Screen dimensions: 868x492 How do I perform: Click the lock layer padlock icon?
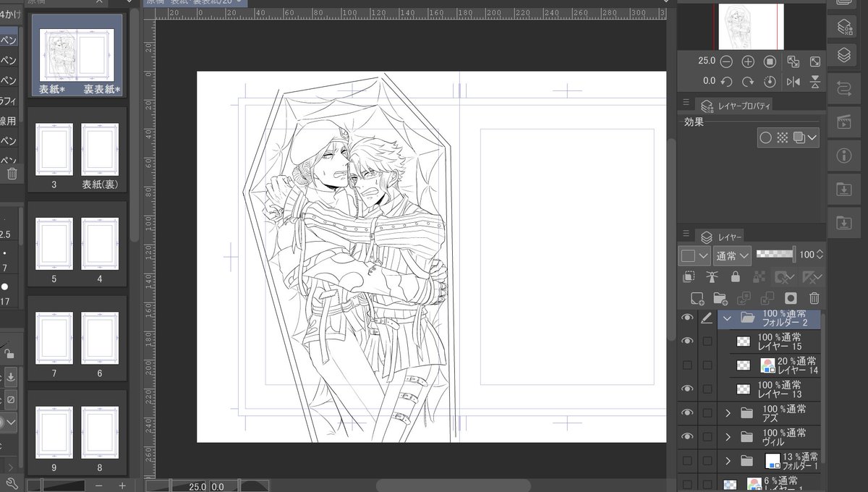735,276
